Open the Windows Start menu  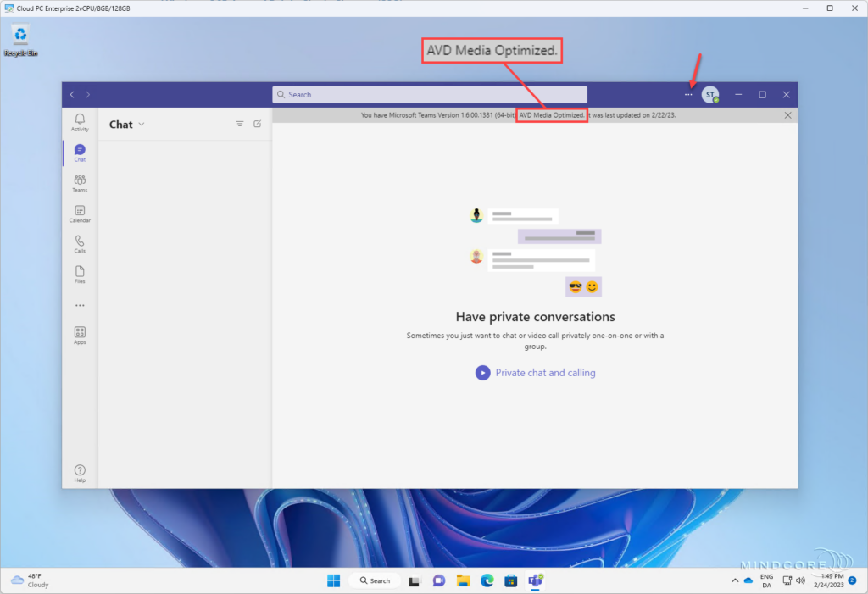pyautogui.click(x=334, y=580)
